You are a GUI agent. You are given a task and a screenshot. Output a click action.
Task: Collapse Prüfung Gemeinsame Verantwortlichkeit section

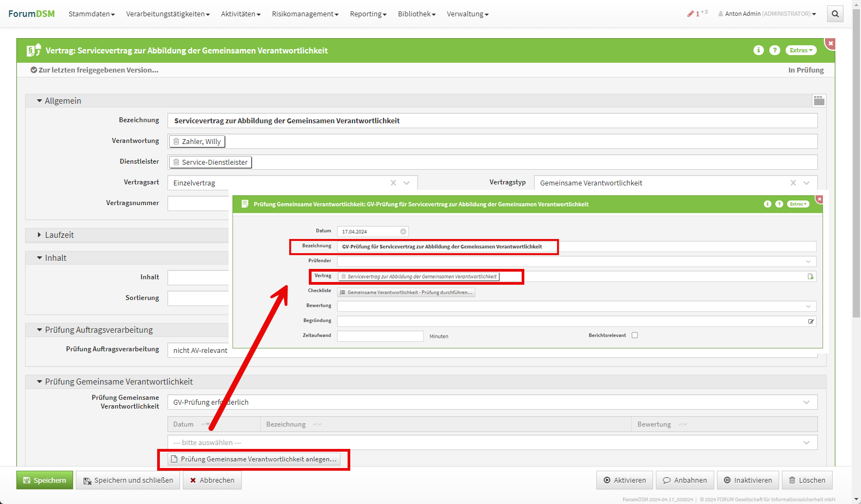[39, 382]
